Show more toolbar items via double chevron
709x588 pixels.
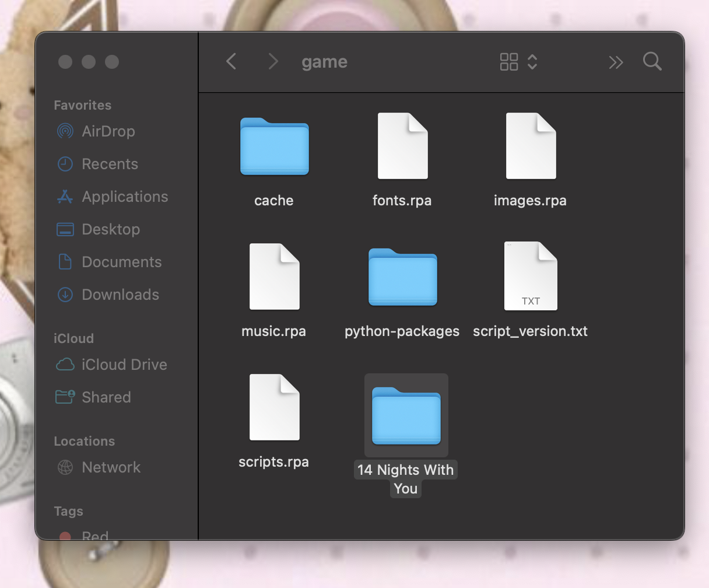616,62
